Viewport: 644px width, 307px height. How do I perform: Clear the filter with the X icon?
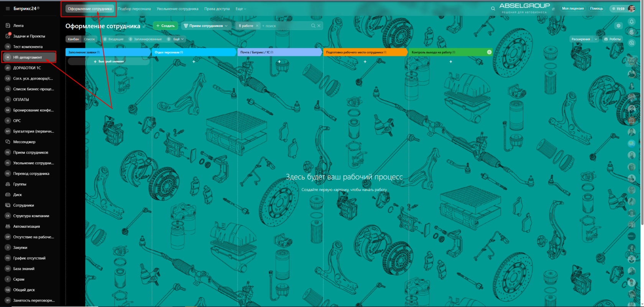(x=319, y=26)
